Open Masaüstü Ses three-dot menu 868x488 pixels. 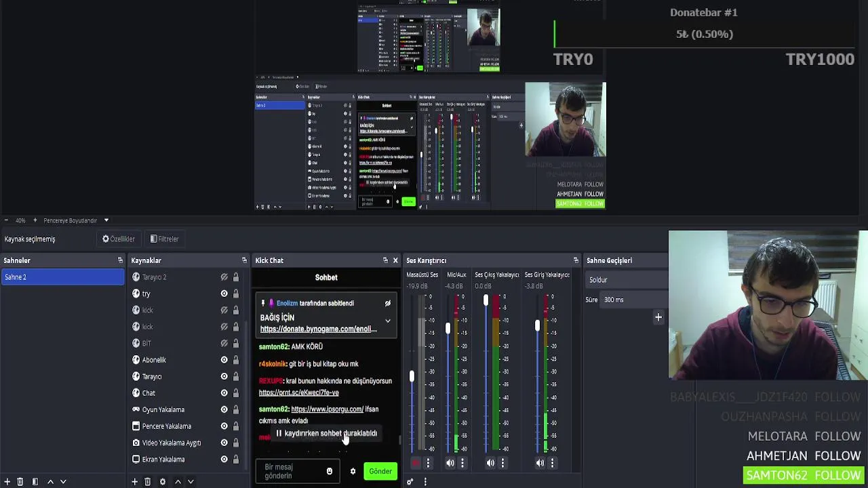point(428,463)
